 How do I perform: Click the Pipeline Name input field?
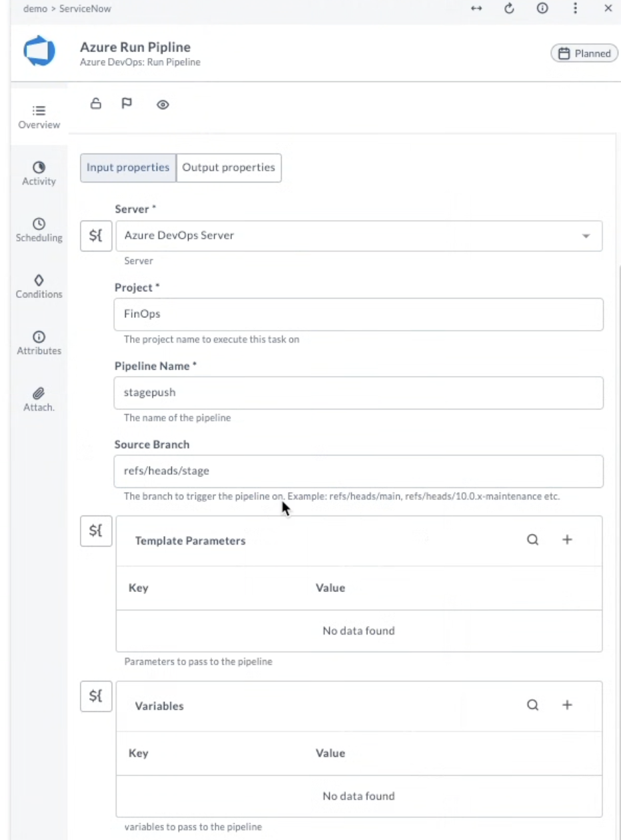[358, 393]
